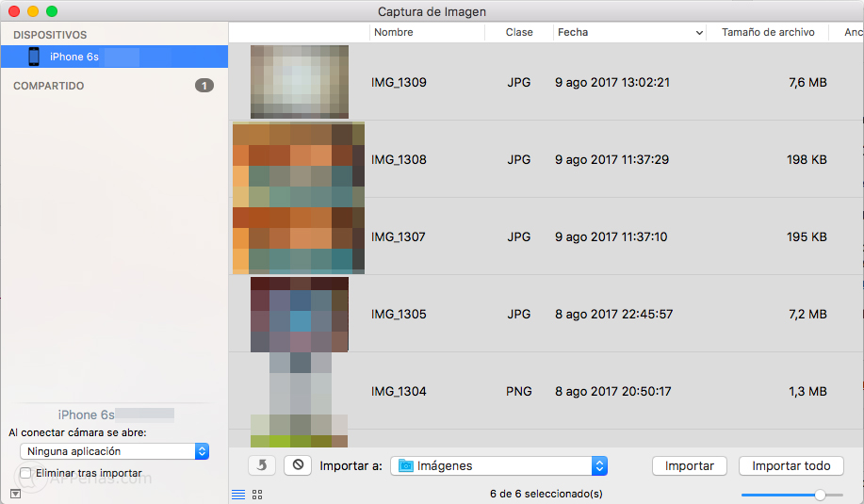The width and height of the screenshot is (864, 504).
Task: Sort by Tamaño de archivo column
Action: click(x=767, y=32)
